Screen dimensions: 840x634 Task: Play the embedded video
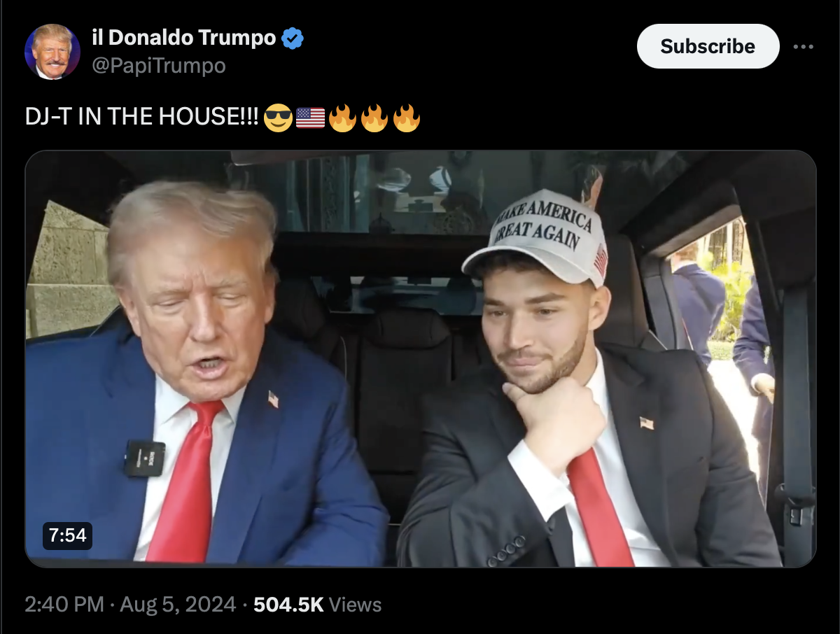(421, 359)
